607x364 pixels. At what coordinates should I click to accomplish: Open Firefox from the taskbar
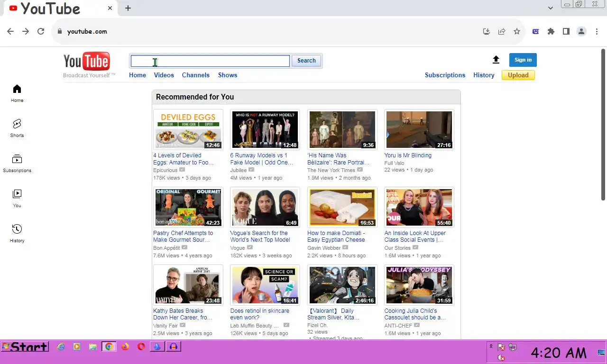125,347
